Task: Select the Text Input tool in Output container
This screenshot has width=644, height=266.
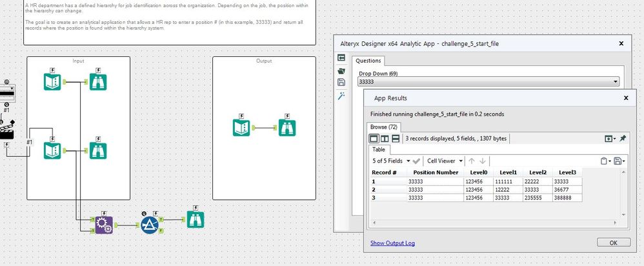Action: pos(241,127)
